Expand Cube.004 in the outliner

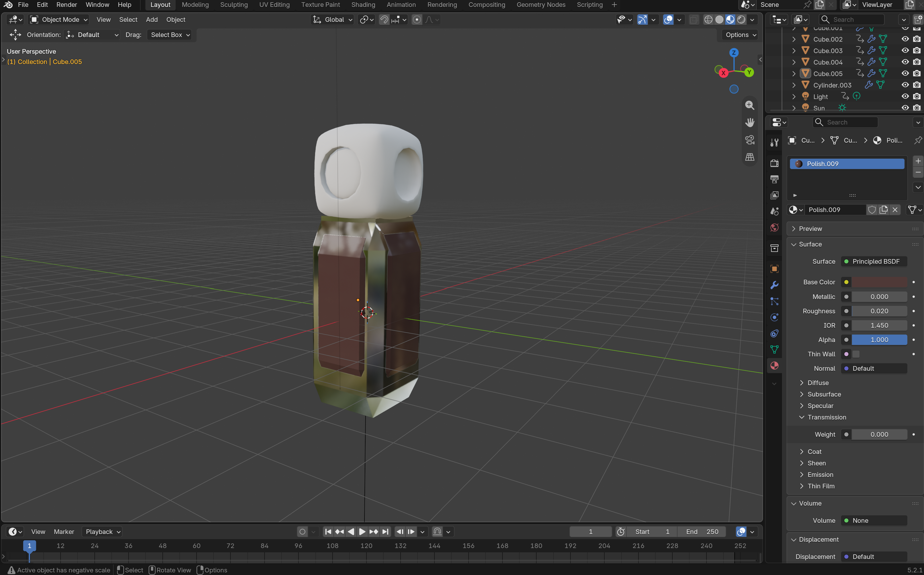pos(793,62)
